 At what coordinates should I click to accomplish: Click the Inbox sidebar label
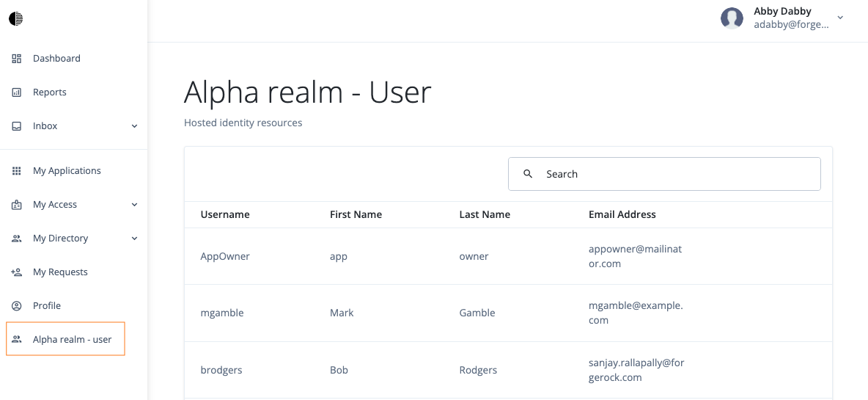[45, 126]
